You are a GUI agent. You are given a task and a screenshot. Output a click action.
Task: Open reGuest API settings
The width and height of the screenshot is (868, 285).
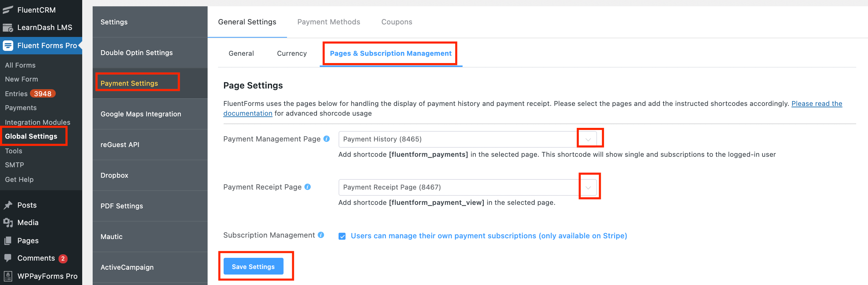tap(150, 145)
